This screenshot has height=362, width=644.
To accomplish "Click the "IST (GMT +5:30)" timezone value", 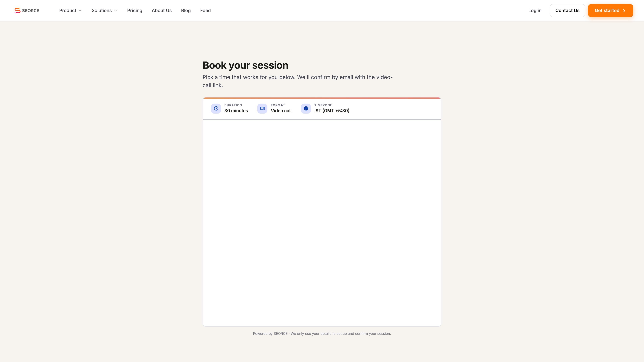I will (332, 111).
